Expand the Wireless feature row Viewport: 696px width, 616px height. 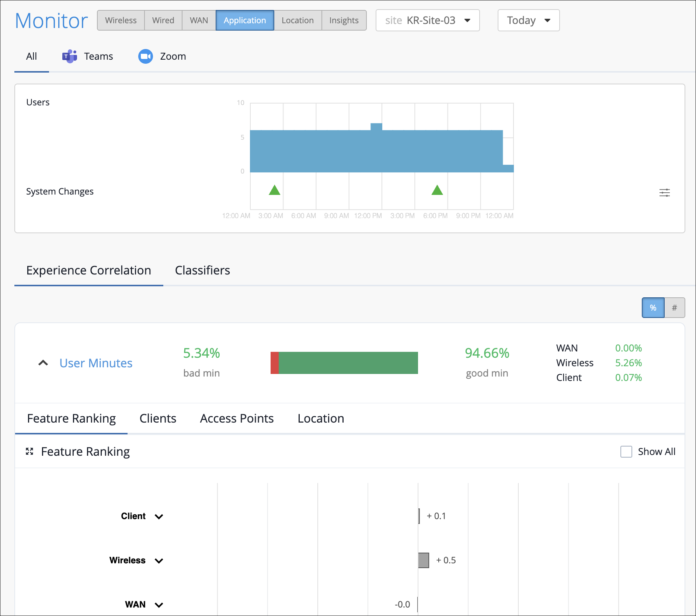[159, 561]
